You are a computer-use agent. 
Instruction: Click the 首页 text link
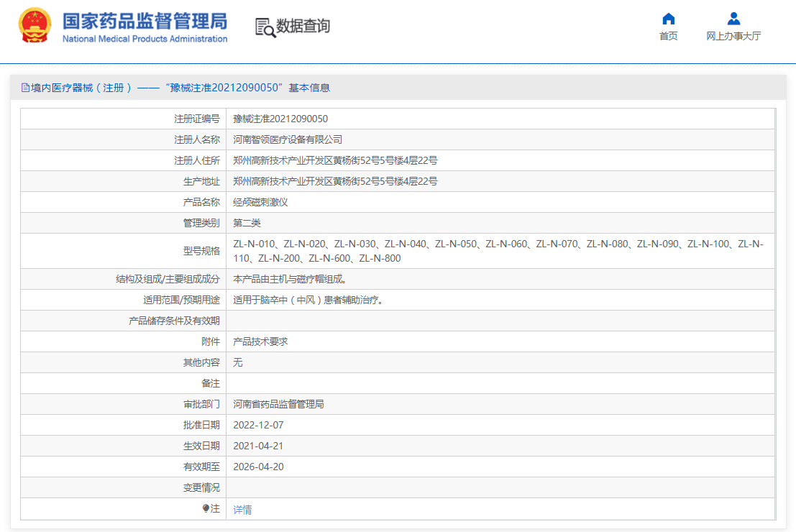[668, 36]
